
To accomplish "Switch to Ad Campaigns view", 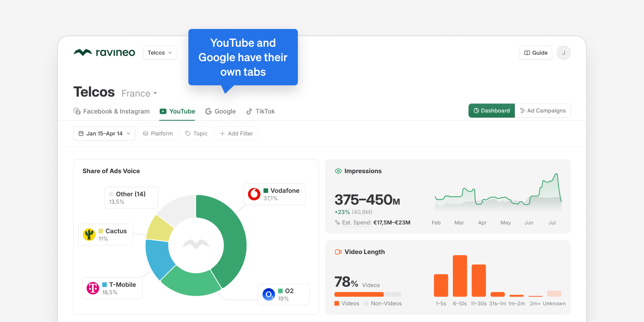I will pos(543,111).
